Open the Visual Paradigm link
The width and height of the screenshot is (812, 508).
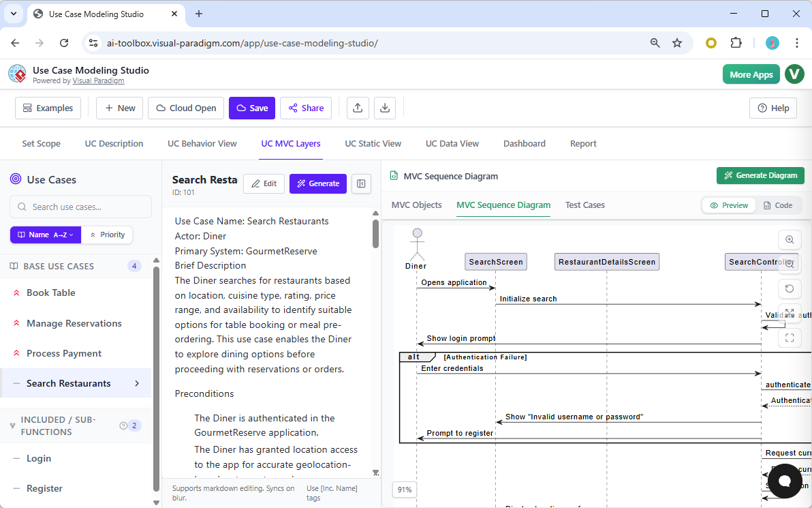pos(98,80)
